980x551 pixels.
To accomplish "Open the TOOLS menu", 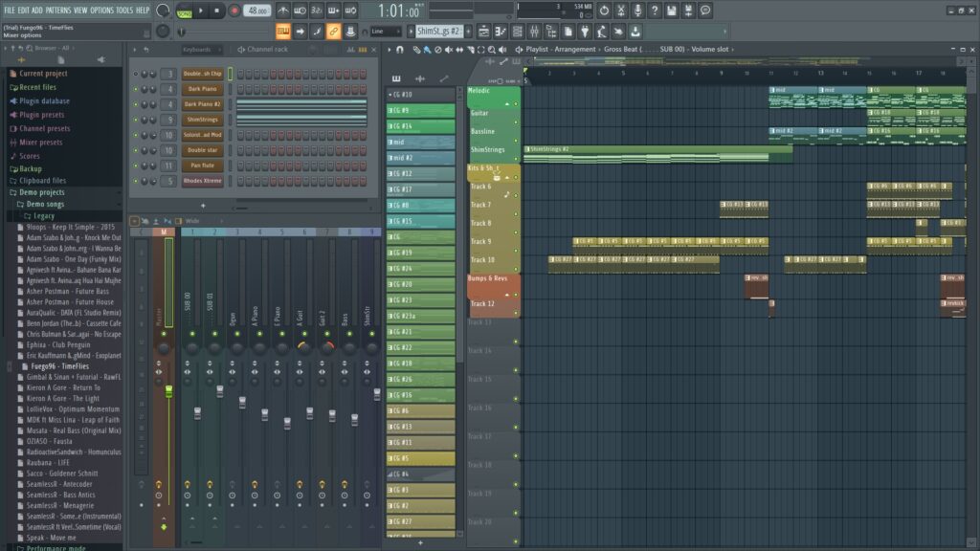I will (124, 11).
